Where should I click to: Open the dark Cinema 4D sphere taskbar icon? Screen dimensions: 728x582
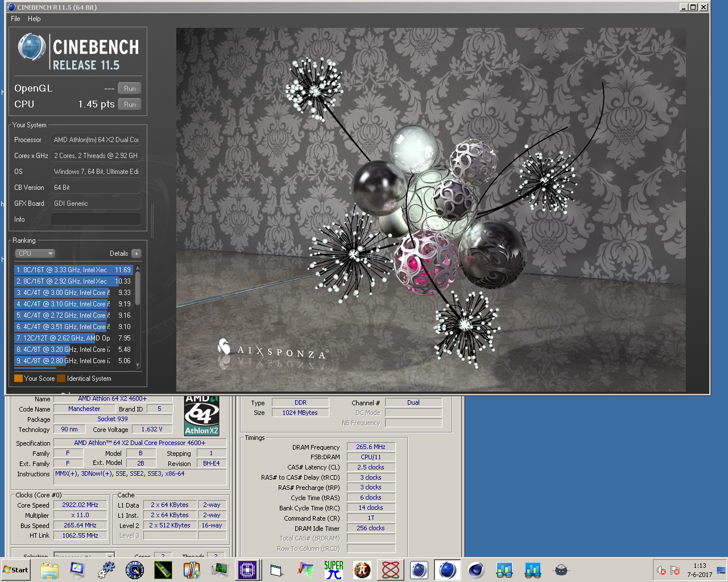tap(476, 570)
